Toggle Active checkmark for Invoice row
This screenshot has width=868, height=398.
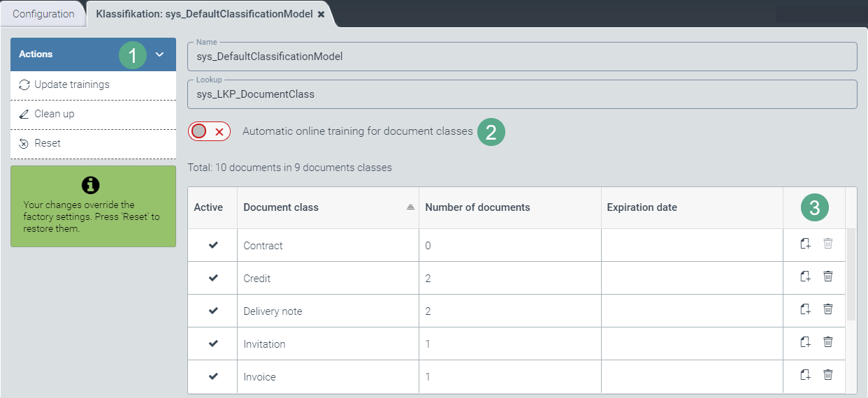(213, 376)
